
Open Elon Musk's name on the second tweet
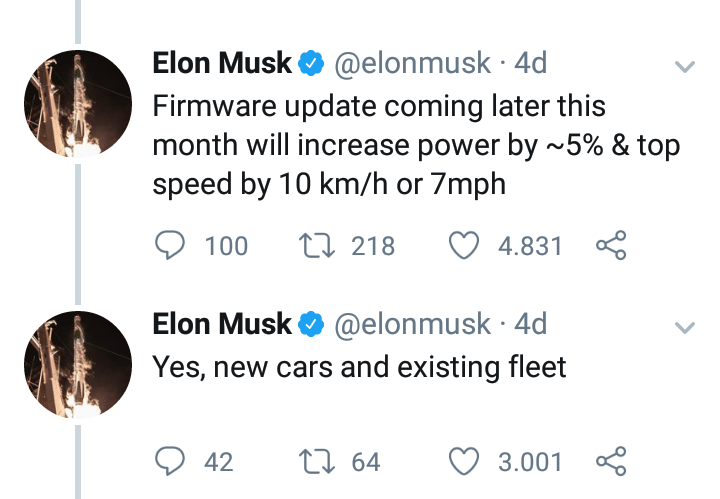pos(222,324)
